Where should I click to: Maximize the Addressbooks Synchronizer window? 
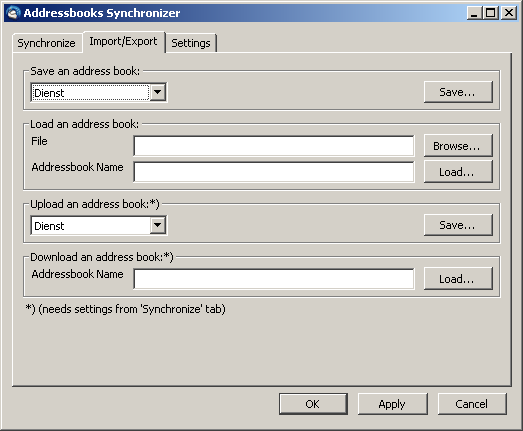click(x=491, y=13)
